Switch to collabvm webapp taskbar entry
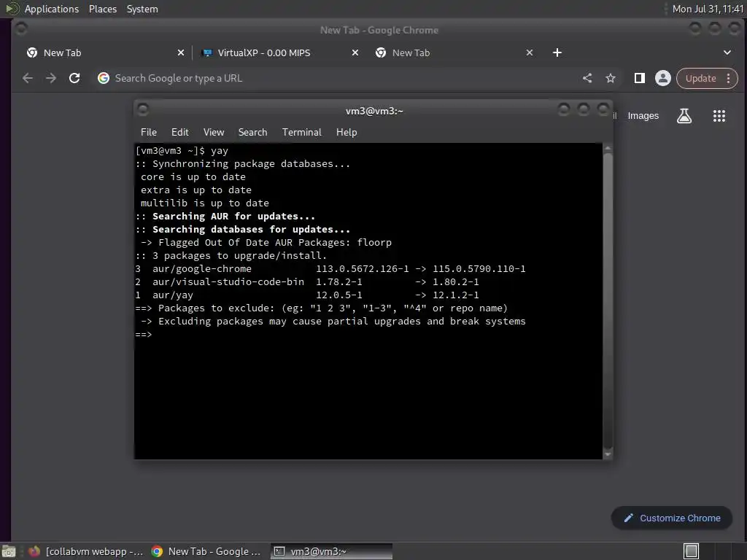The width and height of the screenshot is (747, 560). pos(86,551)
